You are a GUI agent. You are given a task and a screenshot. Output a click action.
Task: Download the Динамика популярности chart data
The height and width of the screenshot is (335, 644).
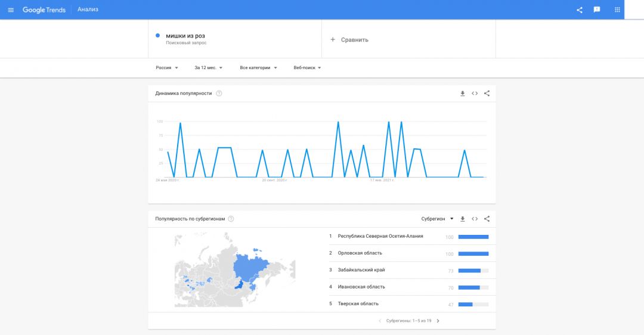click(x=463, y=94)
